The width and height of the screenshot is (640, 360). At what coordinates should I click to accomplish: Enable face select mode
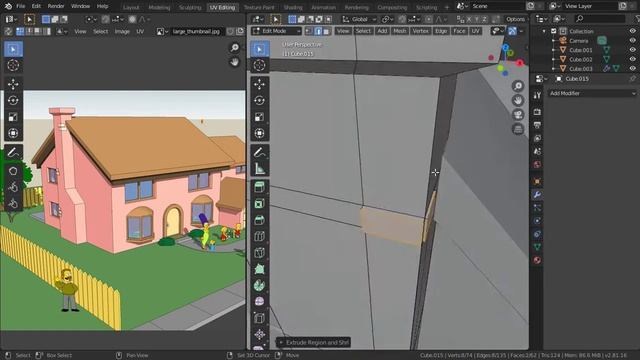[326, 31]
